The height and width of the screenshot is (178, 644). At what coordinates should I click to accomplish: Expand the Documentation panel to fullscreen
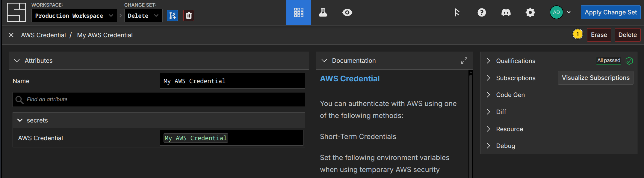coord(464,61)
